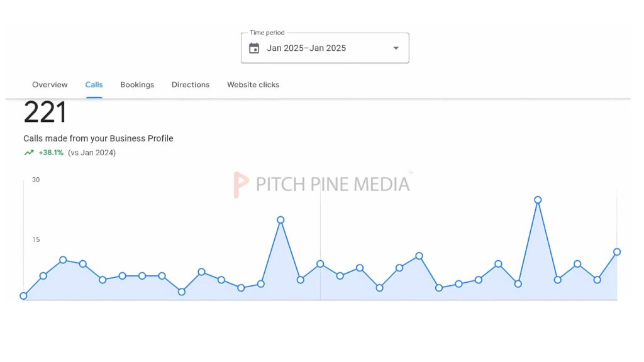Click the calendar icon in Time period

pyautogui.click(x=254, y=48)
